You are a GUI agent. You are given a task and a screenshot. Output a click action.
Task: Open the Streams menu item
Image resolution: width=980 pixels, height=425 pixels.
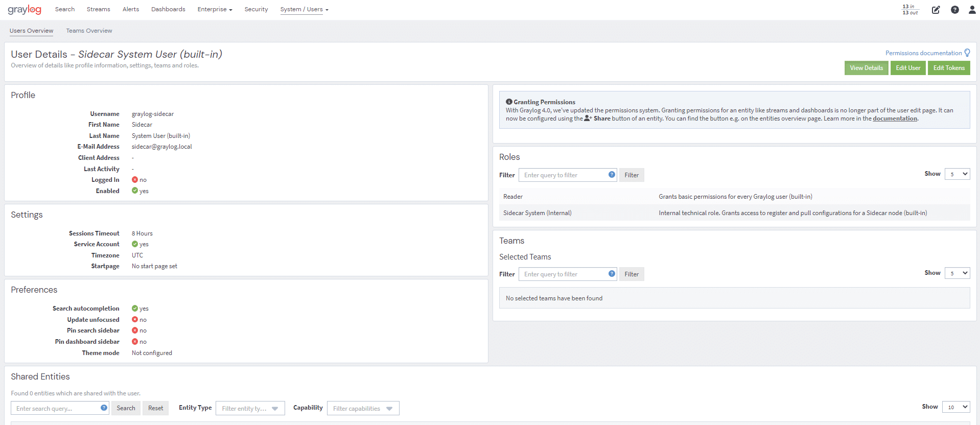click(98, 9)
